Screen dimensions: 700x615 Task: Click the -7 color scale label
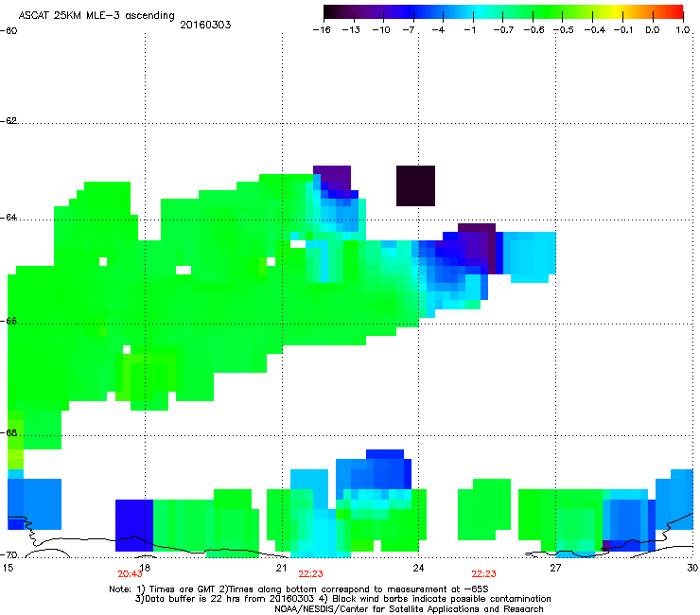pos(408,30)
